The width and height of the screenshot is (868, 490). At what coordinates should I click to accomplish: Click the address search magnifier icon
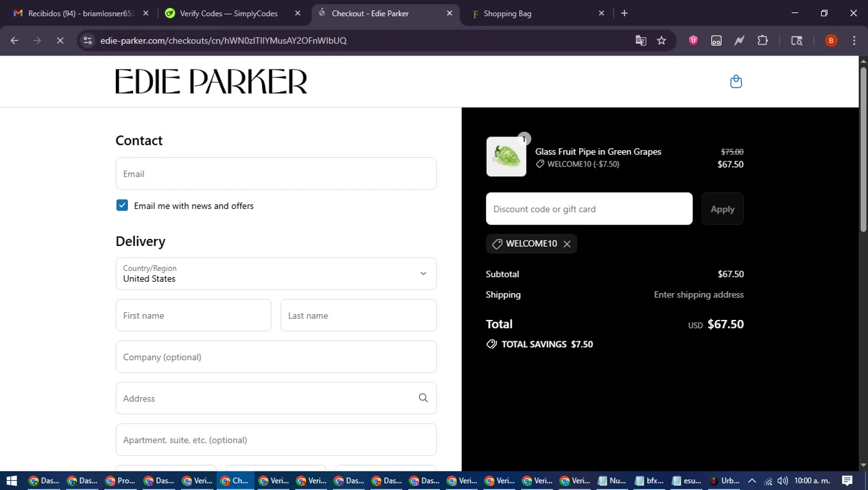(423, 398)
